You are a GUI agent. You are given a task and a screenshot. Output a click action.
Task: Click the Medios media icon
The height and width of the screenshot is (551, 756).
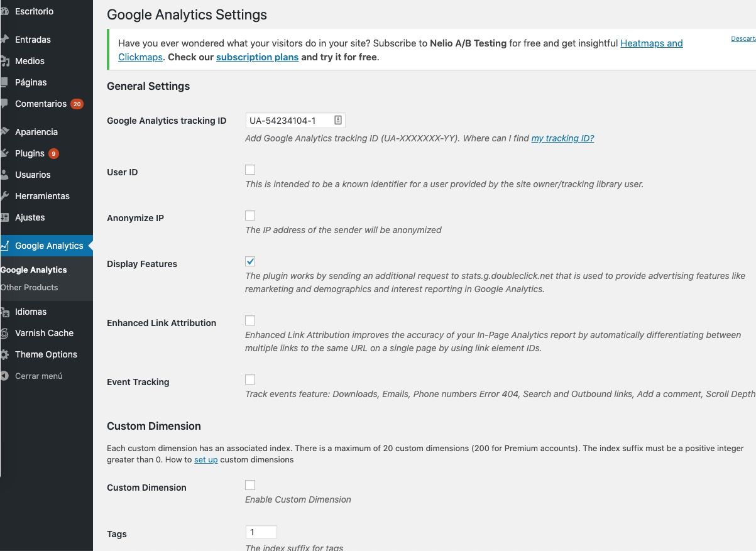click(4, 61)
